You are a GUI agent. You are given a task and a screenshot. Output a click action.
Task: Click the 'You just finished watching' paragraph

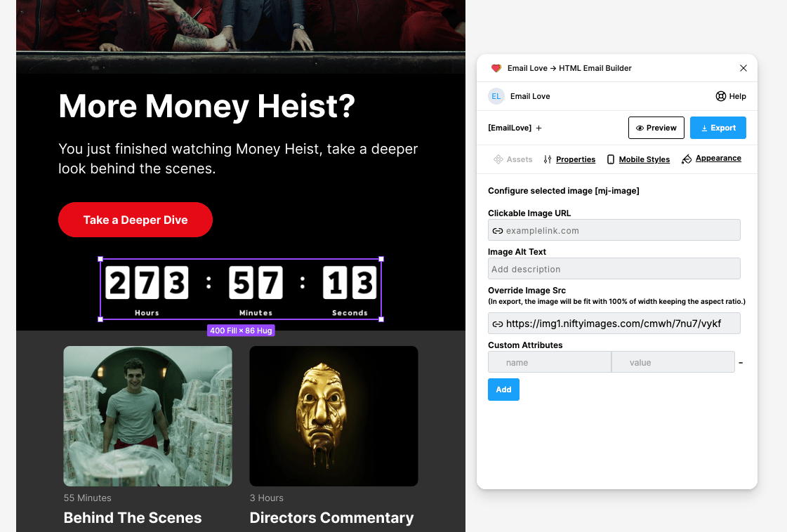pos(238,159)
